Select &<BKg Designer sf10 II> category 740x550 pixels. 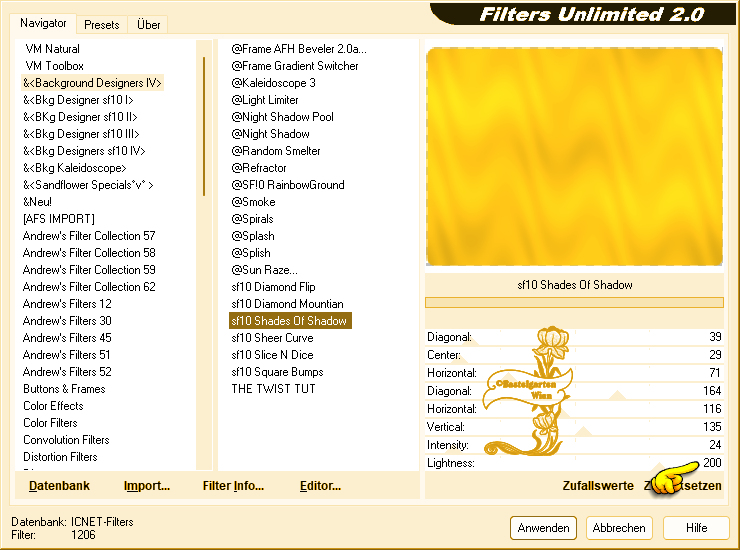80,117
